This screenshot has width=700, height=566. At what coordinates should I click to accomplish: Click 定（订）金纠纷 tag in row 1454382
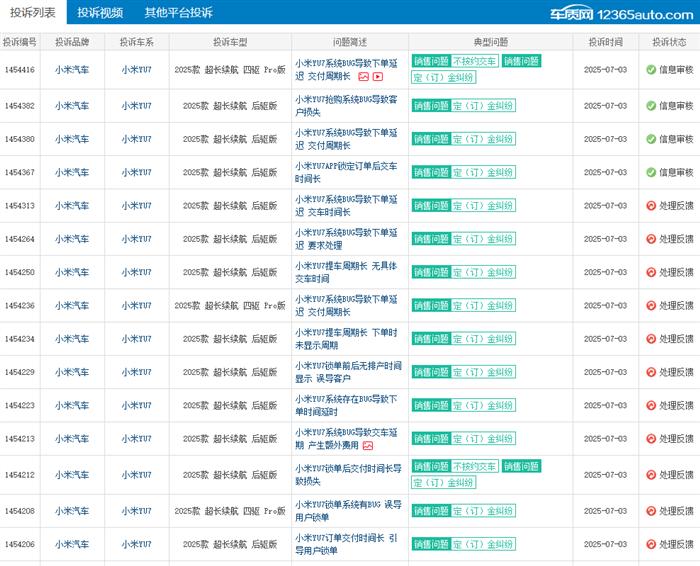(x=483, y=106)
